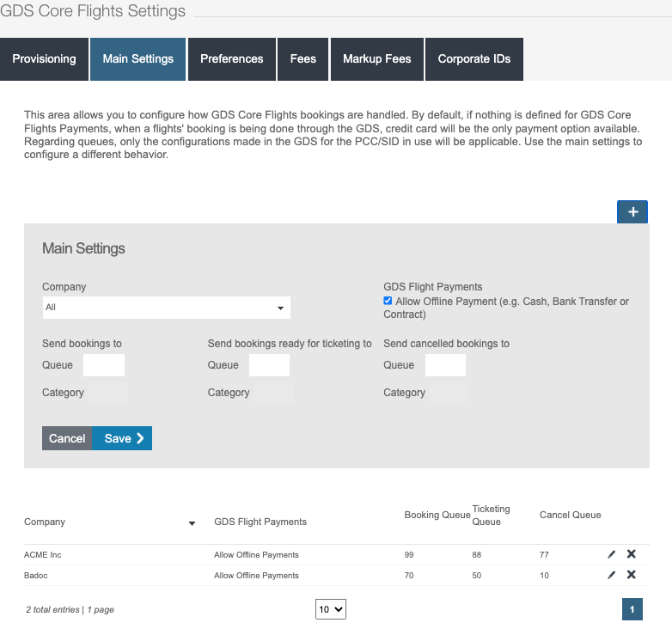Delete the ACME Inc row
The width and height of the screenshot is (672, 635).
pos(632,555)
